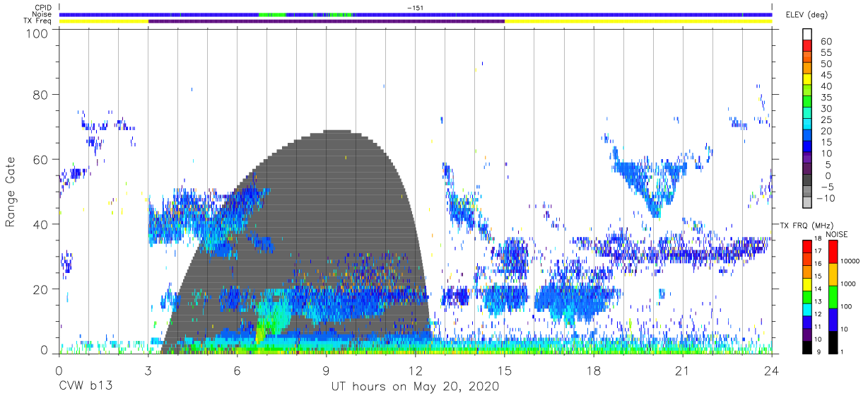Select the 'TX Freq' strip label
The image size is (868, 401).
tap(38, 21)
